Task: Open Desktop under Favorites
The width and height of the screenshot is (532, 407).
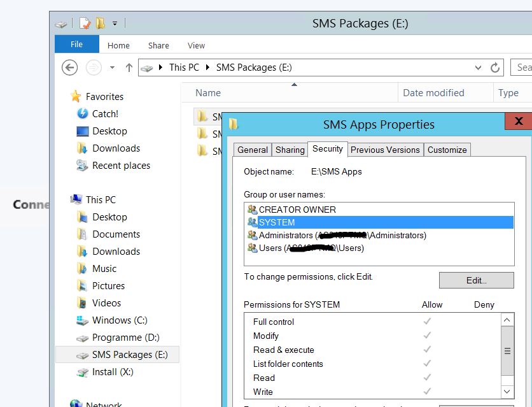Action: (109, 131)
